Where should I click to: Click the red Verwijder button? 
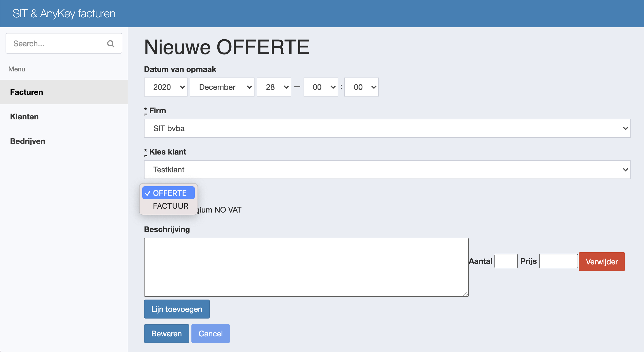[602, 262]
